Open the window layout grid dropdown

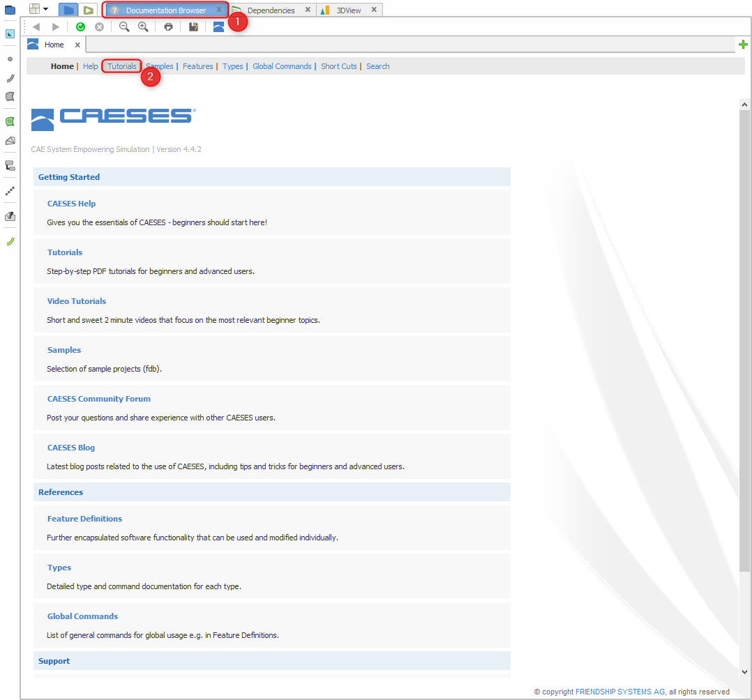pyautogui.click(x=38, y=9)
